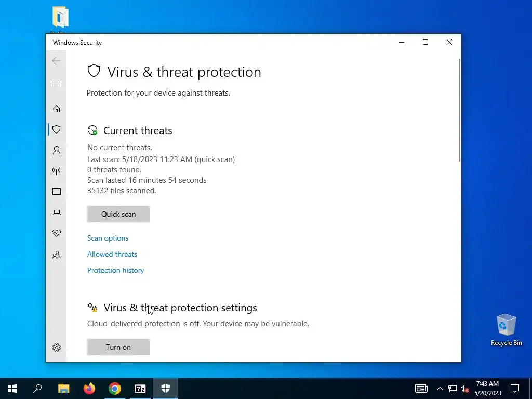532x399 pixels.
Task: Click the Quick scan button
Action: (118, 214)
